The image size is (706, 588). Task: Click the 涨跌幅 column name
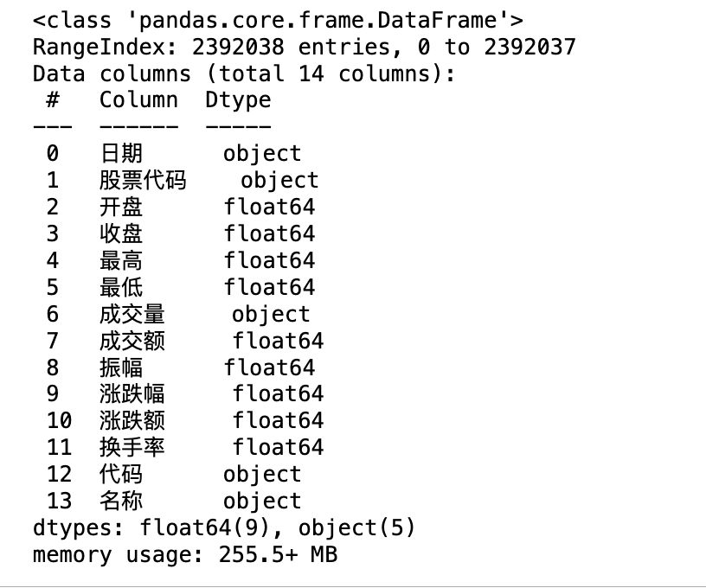(x=132, y=394)
